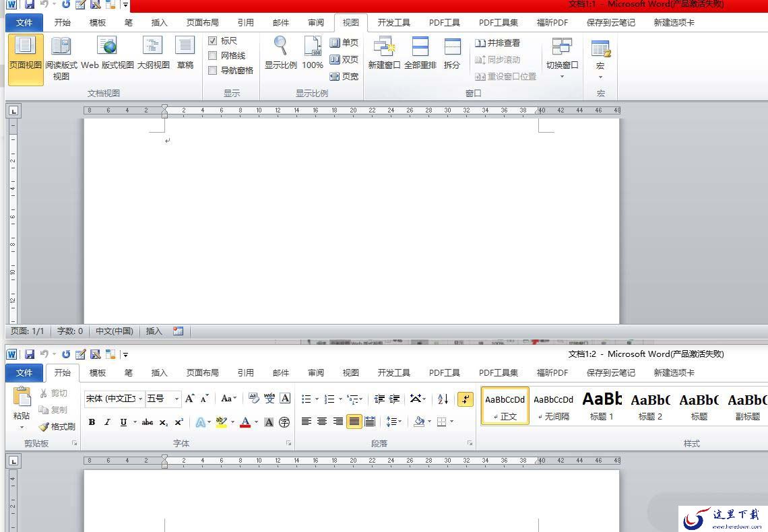Apply yellow text highlight color

[x=222, y=422]
